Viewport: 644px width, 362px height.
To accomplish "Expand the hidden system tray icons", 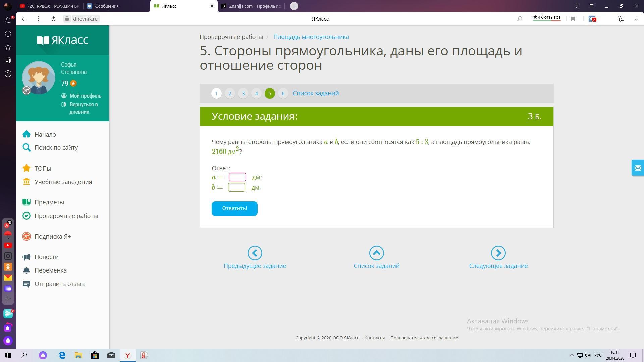I will [572, 355].
